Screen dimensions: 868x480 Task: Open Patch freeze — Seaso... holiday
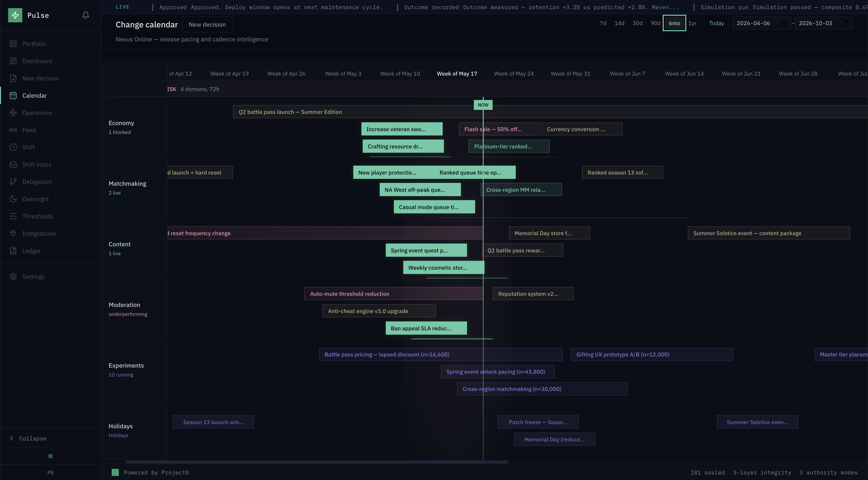538,422
